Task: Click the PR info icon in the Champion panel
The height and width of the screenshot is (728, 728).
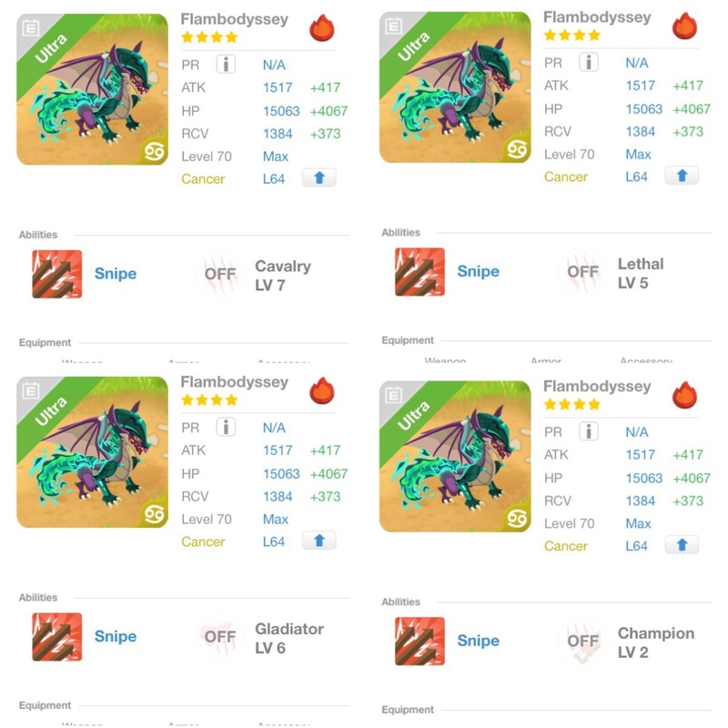Action: 590,432
